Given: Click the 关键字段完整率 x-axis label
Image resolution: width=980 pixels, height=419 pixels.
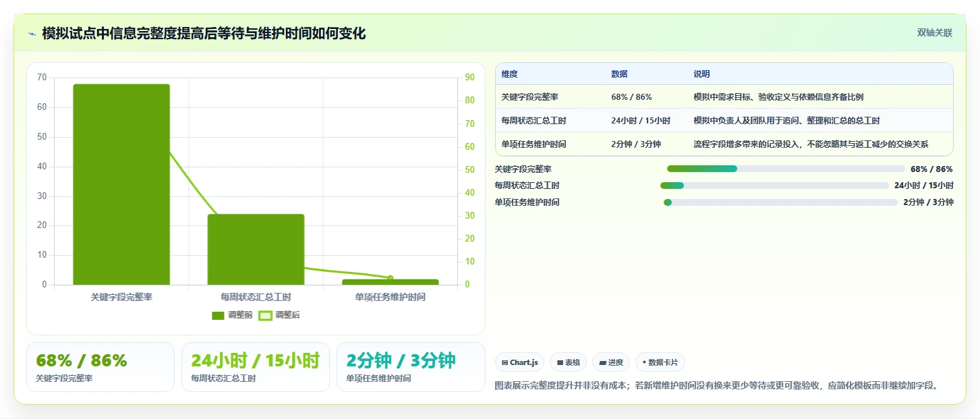Looking at the screenshot, I should click(x=121, y=297).
